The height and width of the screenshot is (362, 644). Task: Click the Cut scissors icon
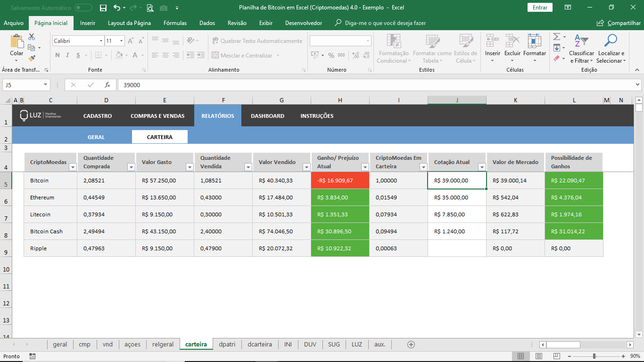point(32,37)
